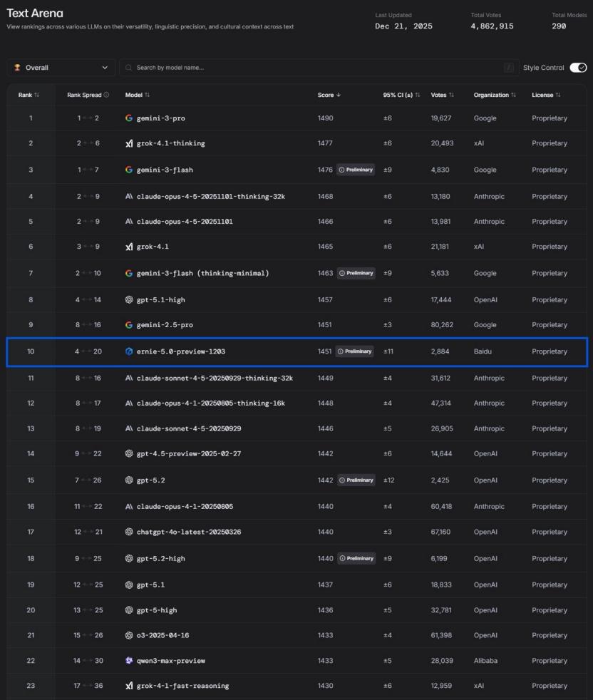Sort by the Rank column sort icon
The width and height of the screenshot is (593, 700).
pos(37,95)
